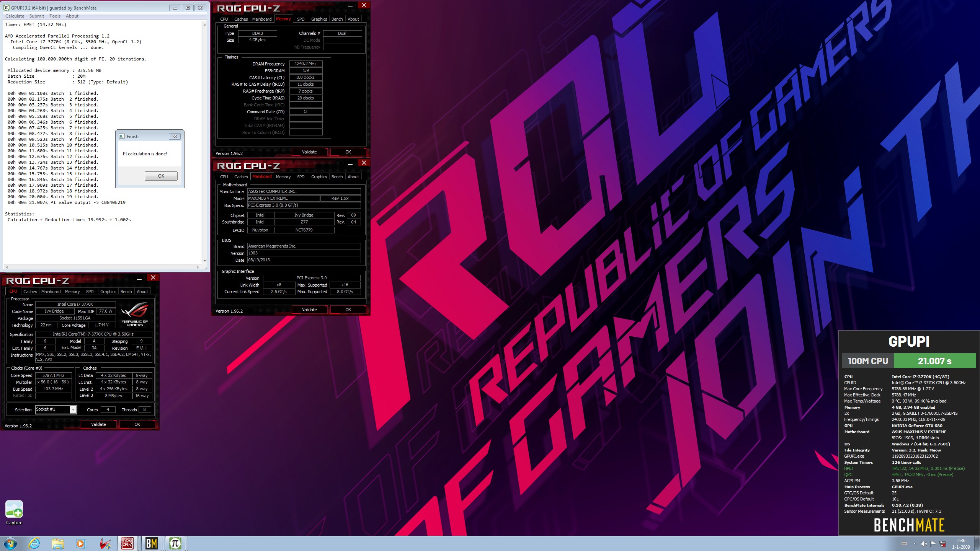The width and height of the screenshot is (980, 551).
Task: Open the Capture desktop shortcut
Action: pos(14,513)
